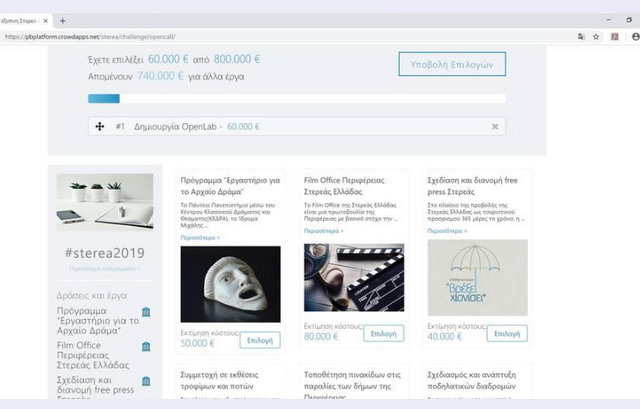The image size is (640, 409).
Task: Click Επιλογή for the Film Office project
Action: 384,333
